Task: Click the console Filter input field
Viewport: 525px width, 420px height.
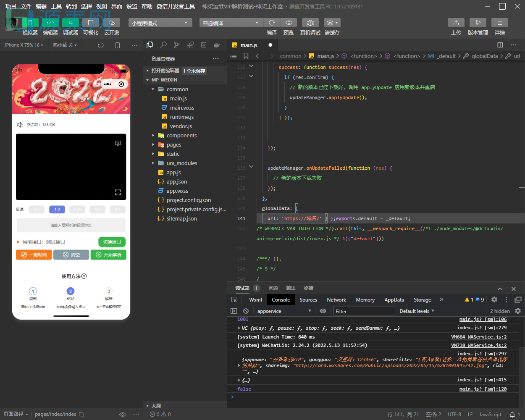Action: tap(364, 311)
